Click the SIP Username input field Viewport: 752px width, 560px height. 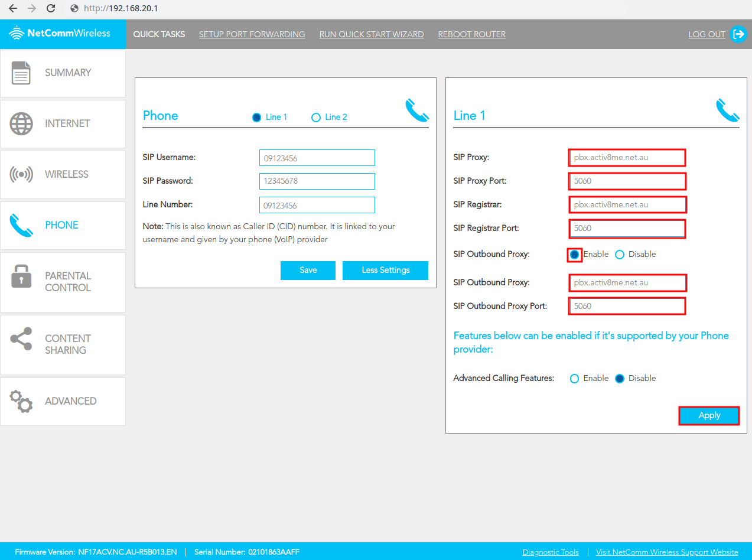pos(317,158)
